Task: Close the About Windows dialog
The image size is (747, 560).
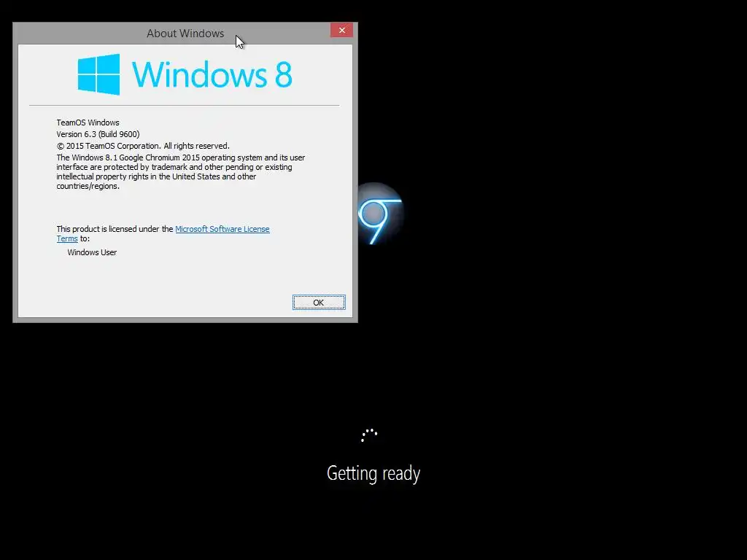Action: 341,30
